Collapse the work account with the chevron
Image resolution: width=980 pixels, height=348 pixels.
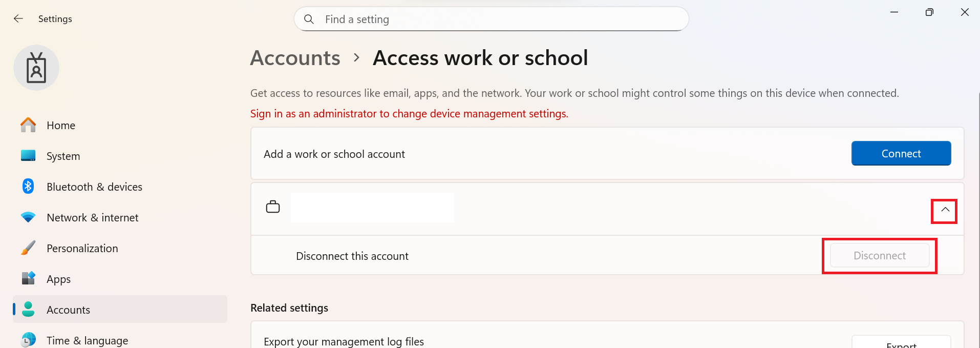click(x=945, y=210)
